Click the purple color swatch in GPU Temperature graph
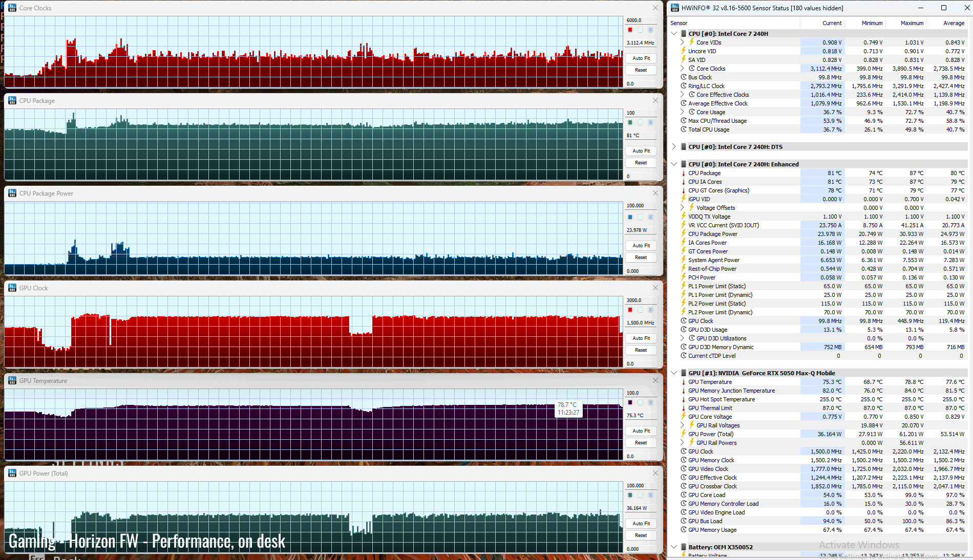Screen dimensions: 973x560 coord(630,402)
